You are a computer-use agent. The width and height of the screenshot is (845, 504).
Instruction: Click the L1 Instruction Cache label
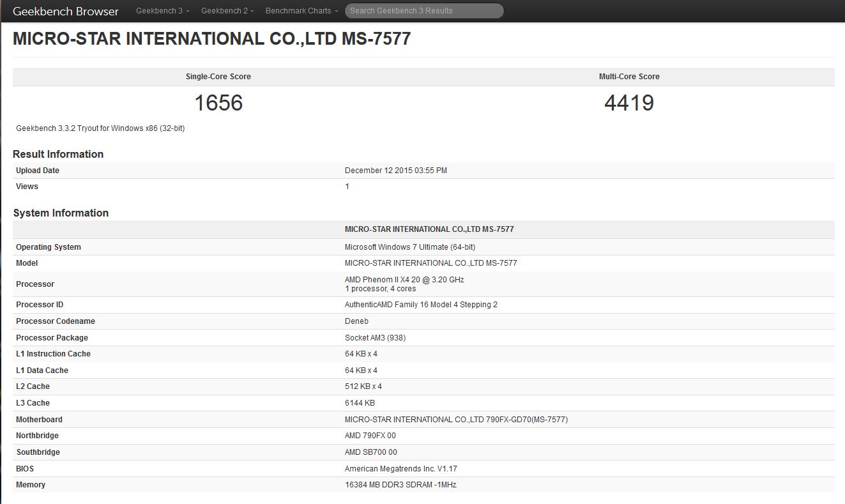[x=53, y=354]
